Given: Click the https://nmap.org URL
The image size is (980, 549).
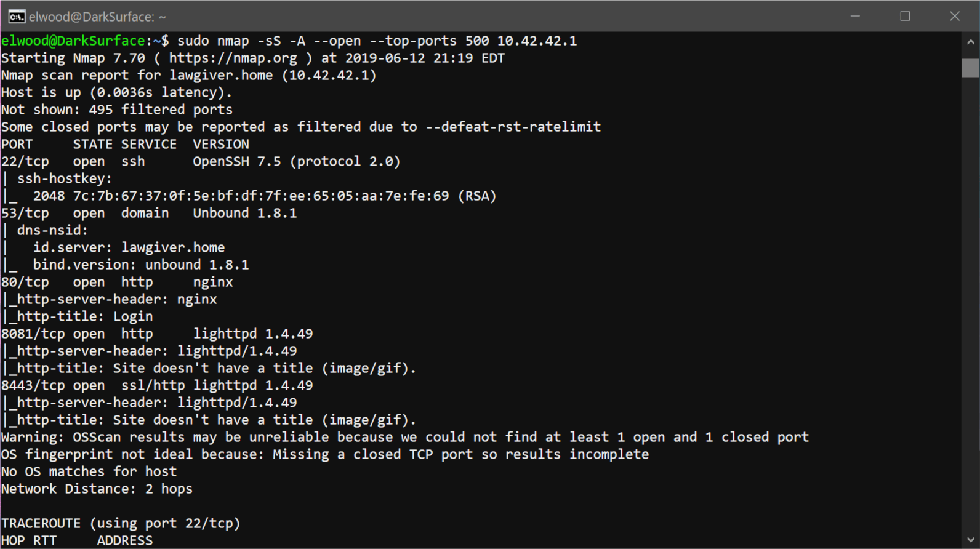Looking at the screenshot, I should point(233,58).
